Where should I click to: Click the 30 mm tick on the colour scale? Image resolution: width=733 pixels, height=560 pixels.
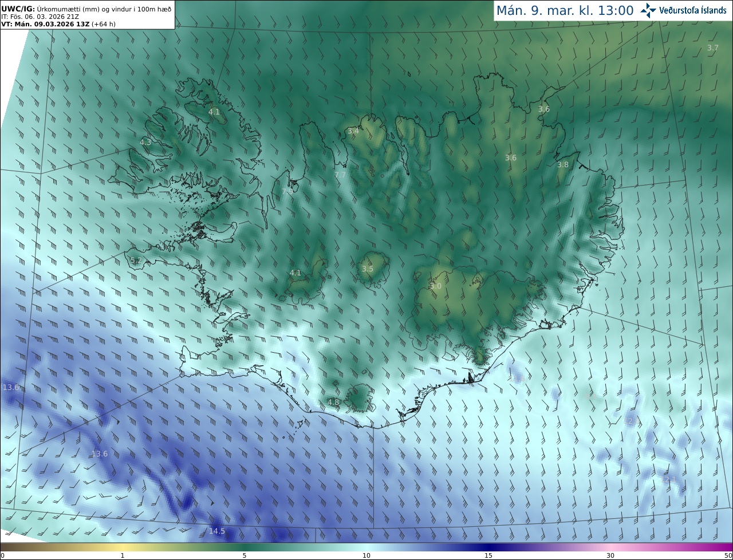point(610,555)
